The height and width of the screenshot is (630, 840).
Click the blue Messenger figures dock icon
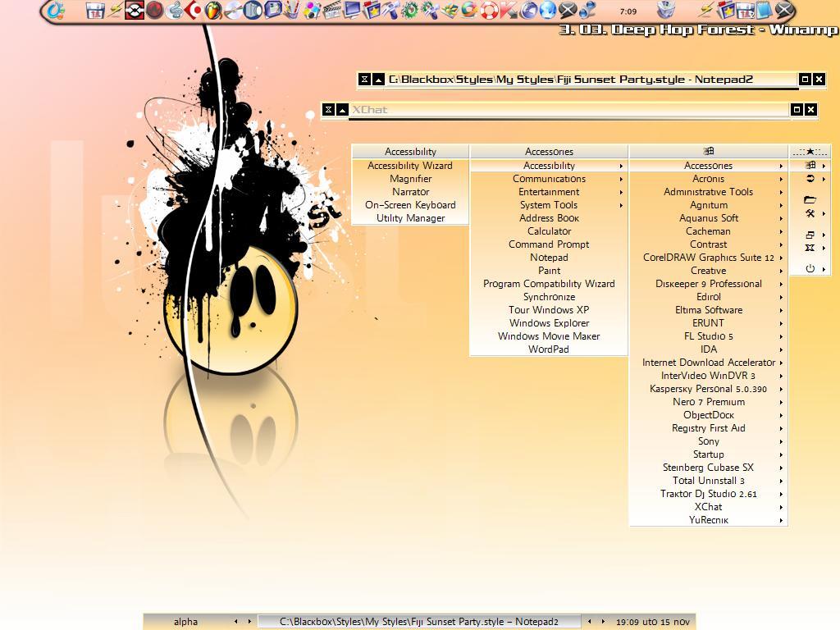[587, 10]
